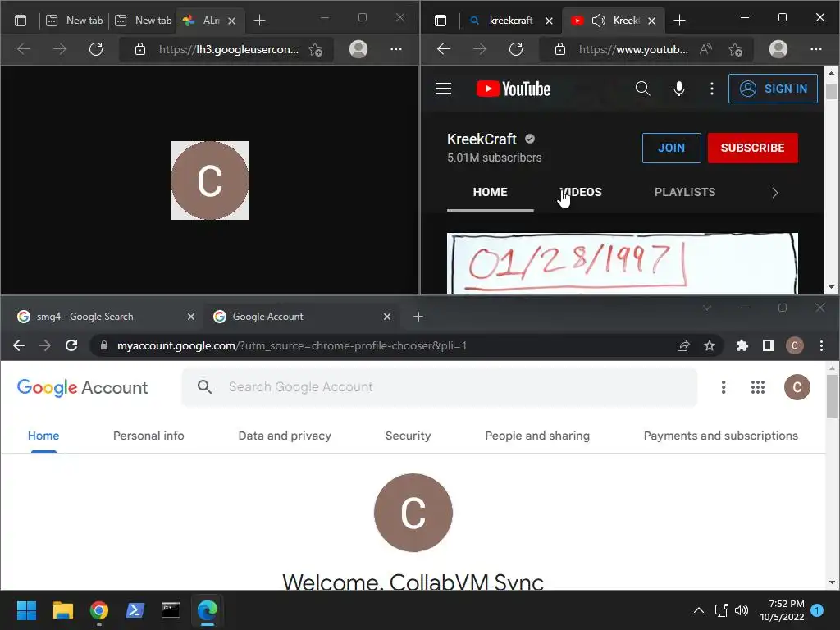Open Data and privacy tab
The width and height of the screenshot is (840, 630).
pos(285,436)
